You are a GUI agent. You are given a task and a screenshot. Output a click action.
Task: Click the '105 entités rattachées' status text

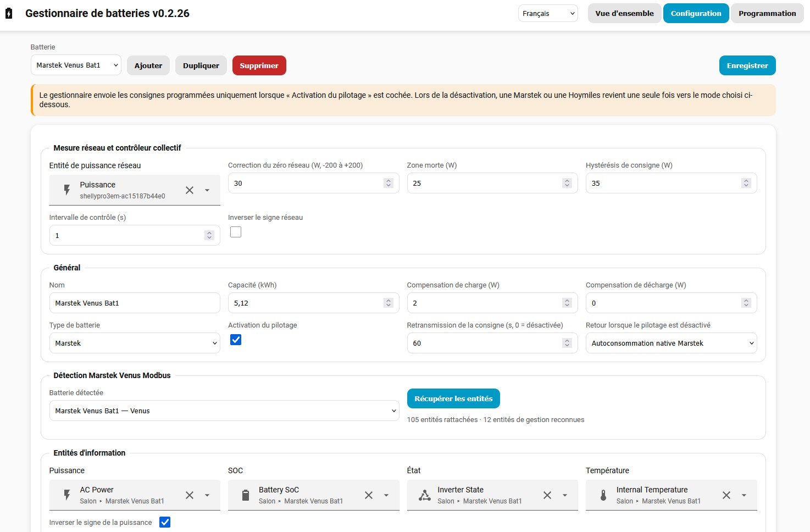point(442,419)
